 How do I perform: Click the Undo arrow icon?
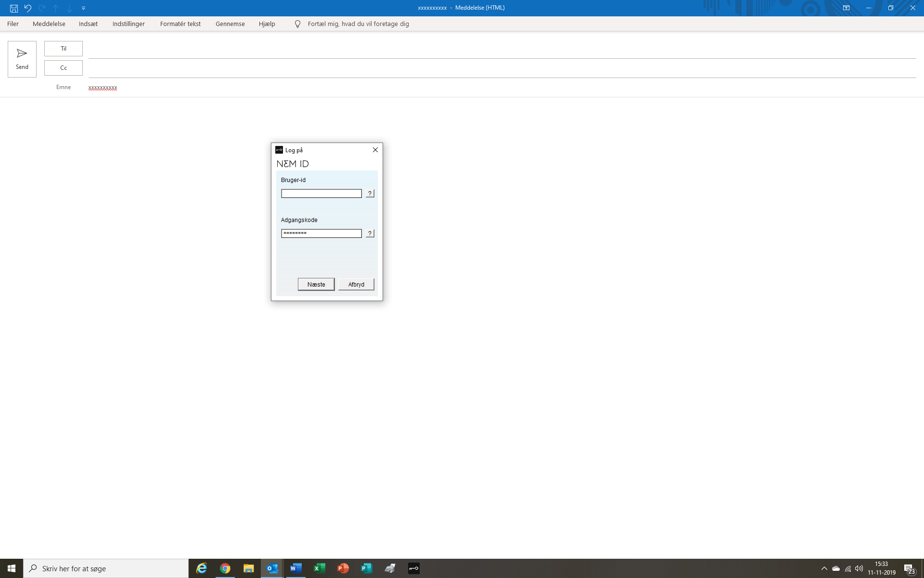pos(28,8)
